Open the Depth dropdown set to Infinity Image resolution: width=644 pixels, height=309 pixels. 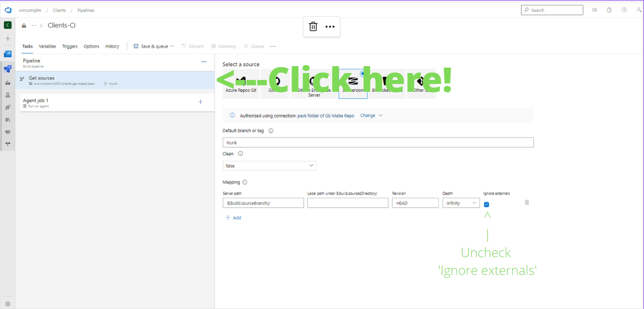tap(461, 203)
